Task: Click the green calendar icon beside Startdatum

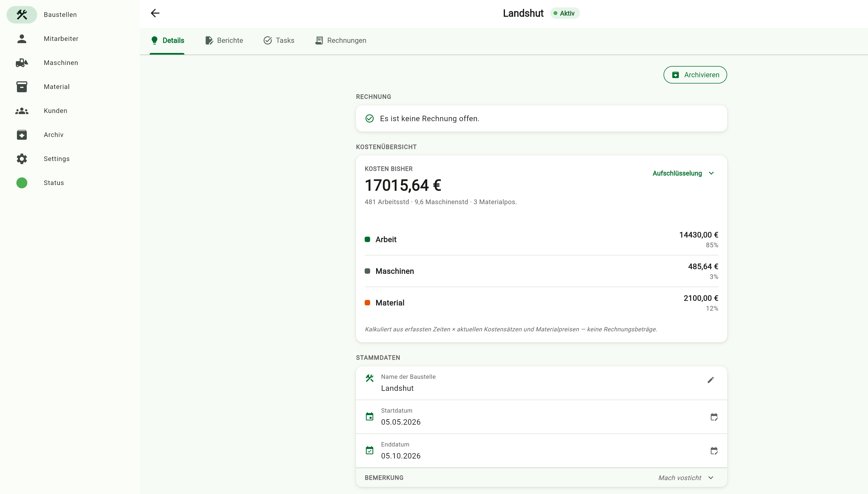Action: tap(370, 417)
